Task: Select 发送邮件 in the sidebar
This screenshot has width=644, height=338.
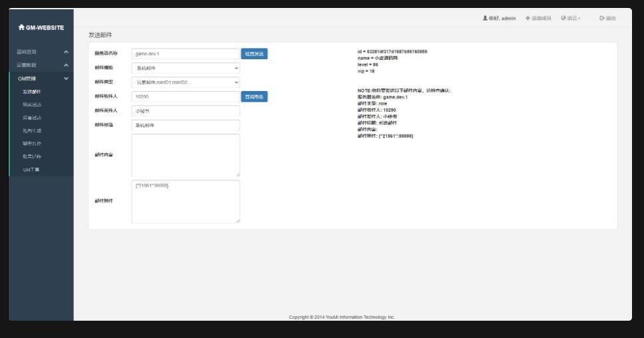Action: point(31,92)
